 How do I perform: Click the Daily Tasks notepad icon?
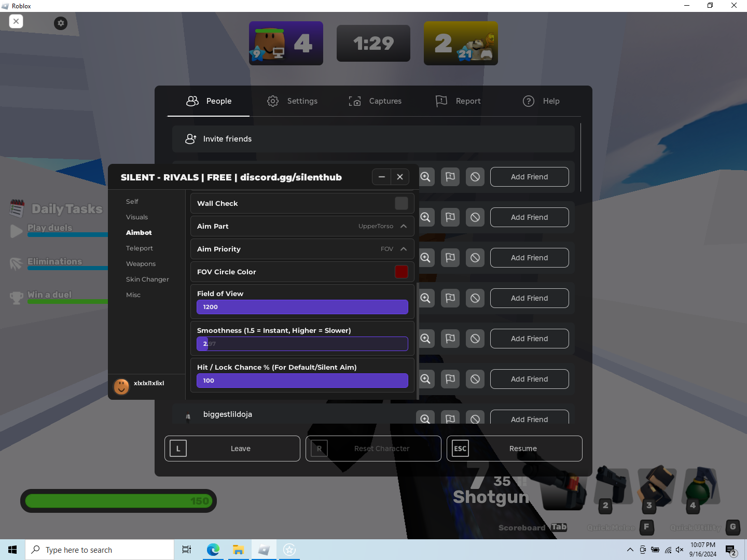(17, 208)
